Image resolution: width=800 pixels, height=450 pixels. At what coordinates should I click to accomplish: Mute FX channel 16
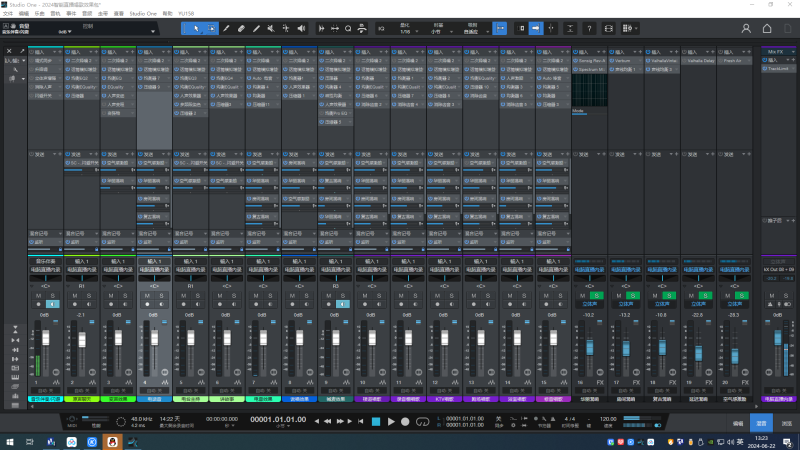coord(583,295)
